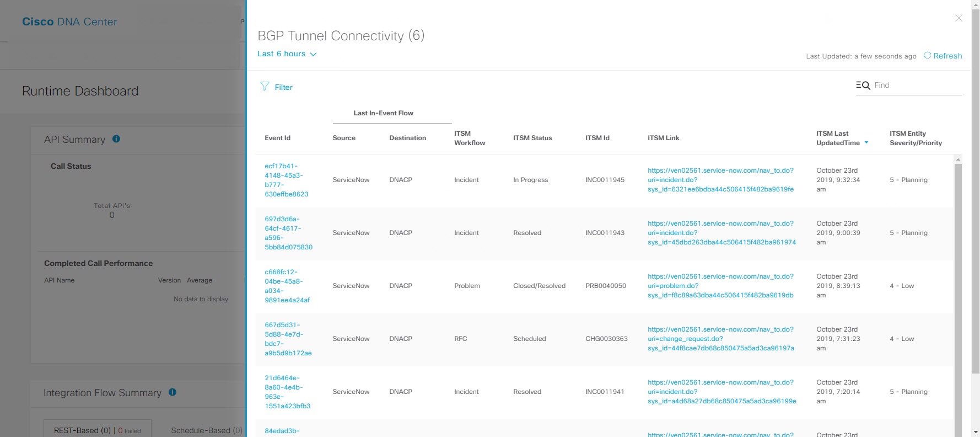The width and height of the screenshot is (980, 437).
Task: Click the Refresh circular arrow icon
Action: tap(928, 55)
